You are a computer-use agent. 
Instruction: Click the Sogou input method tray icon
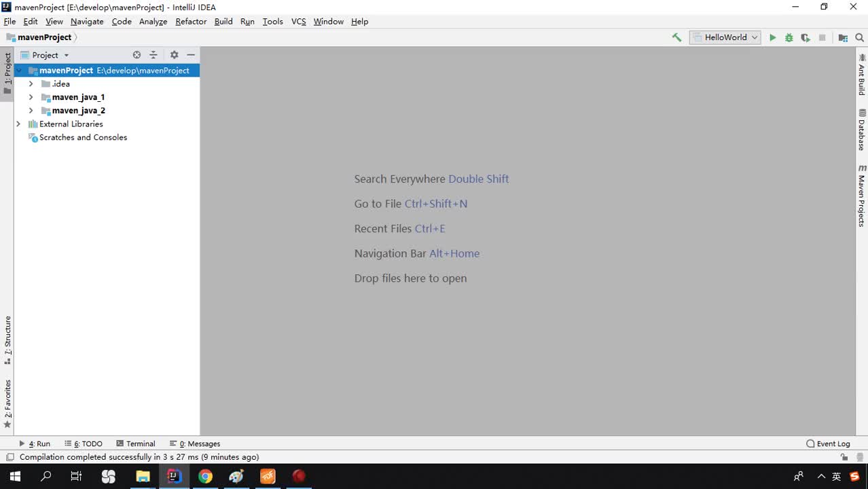pos(854,476)
